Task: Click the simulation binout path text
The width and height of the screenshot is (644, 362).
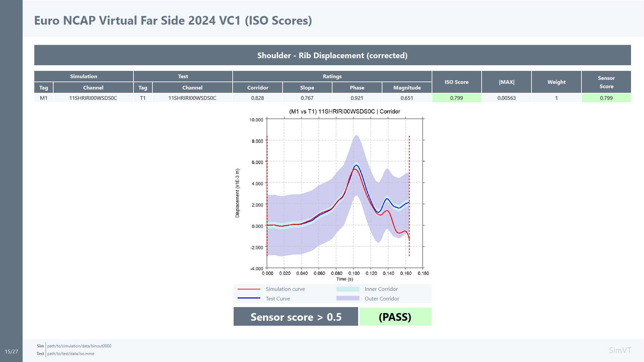Action: click(79, 346)
